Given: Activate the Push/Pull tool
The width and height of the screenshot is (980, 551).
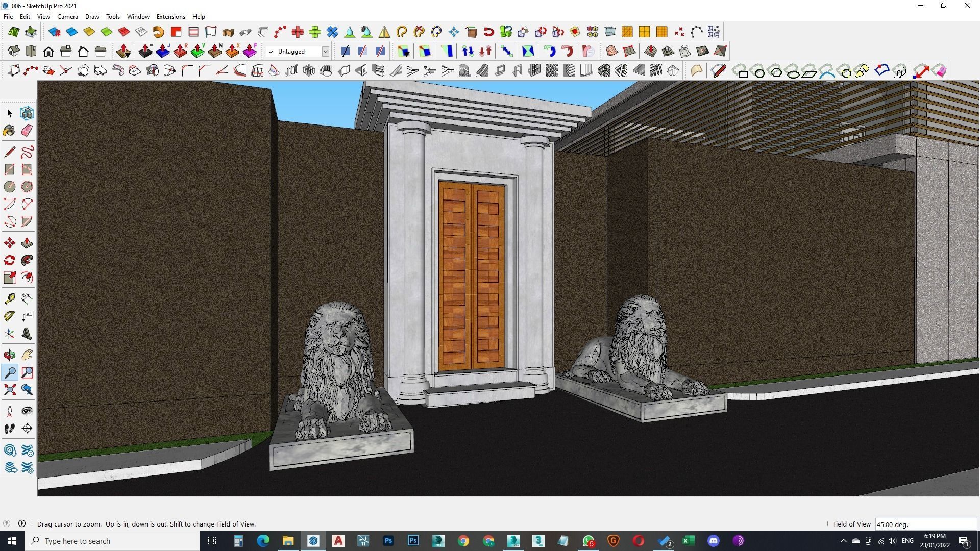Looking at the screenshot, I should pyautogui.click(x=27, y=243).
